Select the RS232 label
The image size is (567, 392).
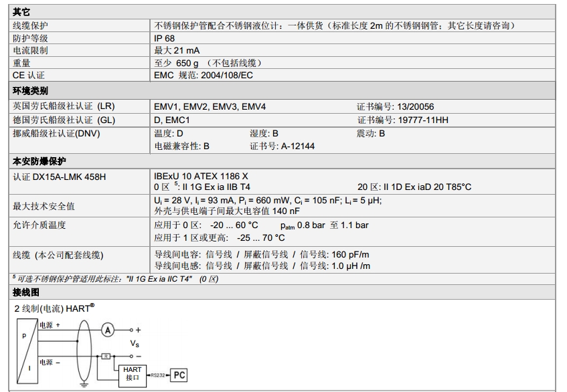[158, 375]
